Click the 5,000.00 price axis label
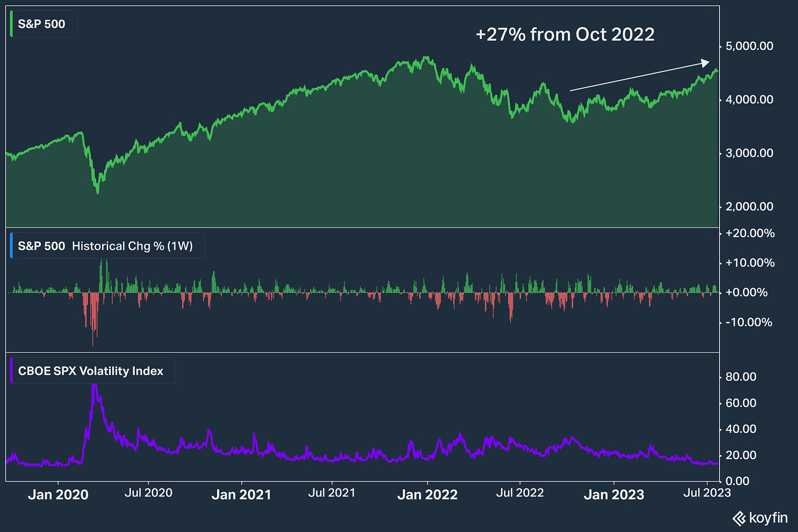This screenshot has width=798, height=532. pos(749,46)
